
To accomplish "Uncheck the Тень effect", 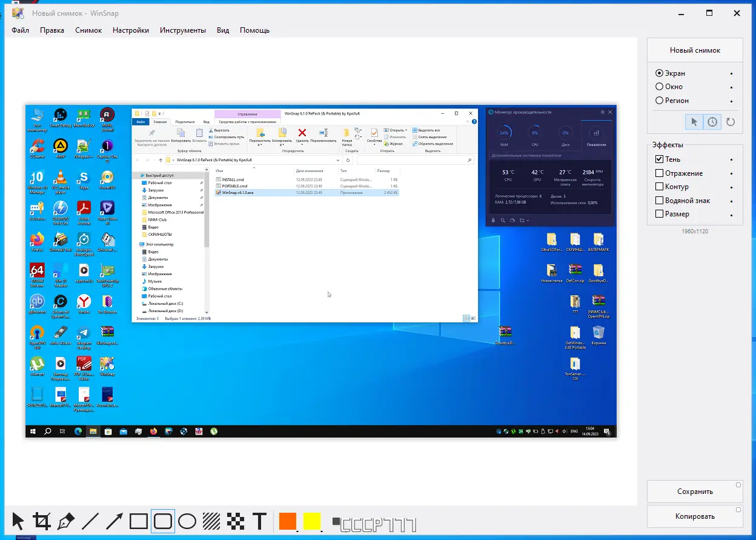I will click(658, 159).
